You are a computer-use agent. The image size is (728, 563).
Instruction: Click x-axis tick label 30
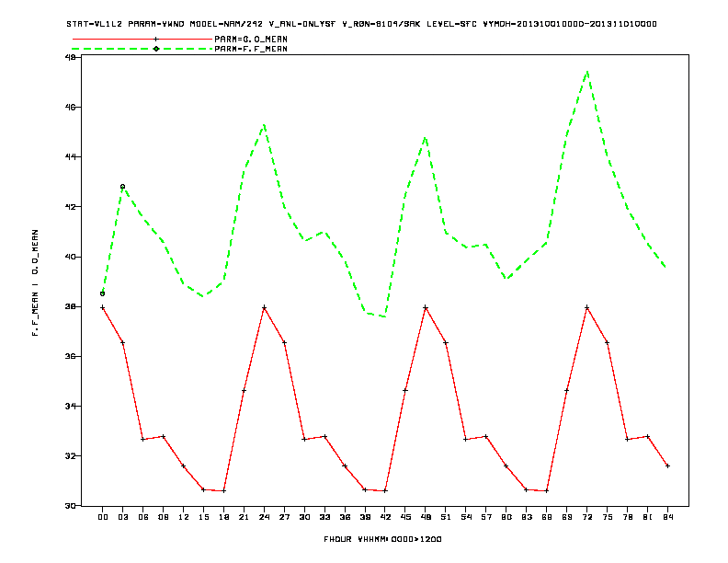coord(304,517)
